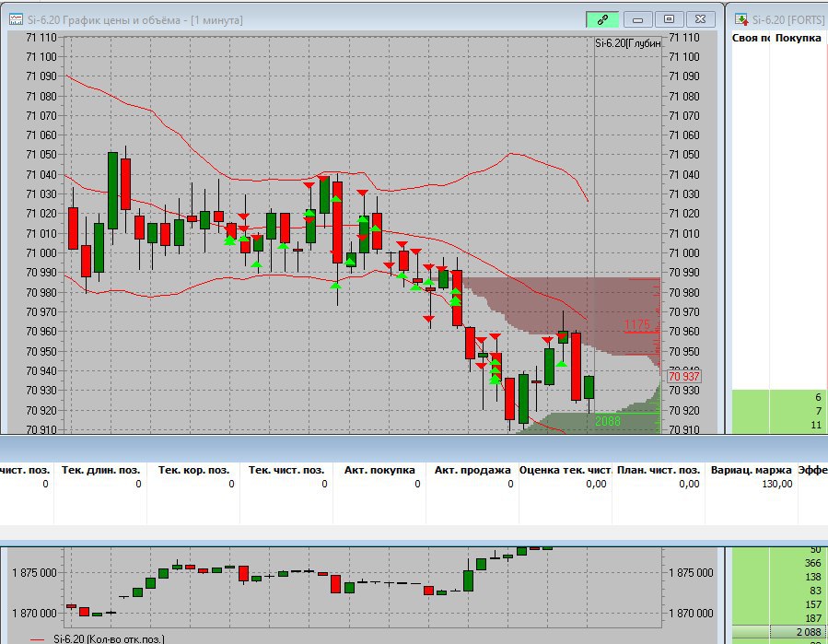This screenshot has height=644, width=828.
Task: Select the highlighted 2 088 order book row
Action: coord(777,632)
